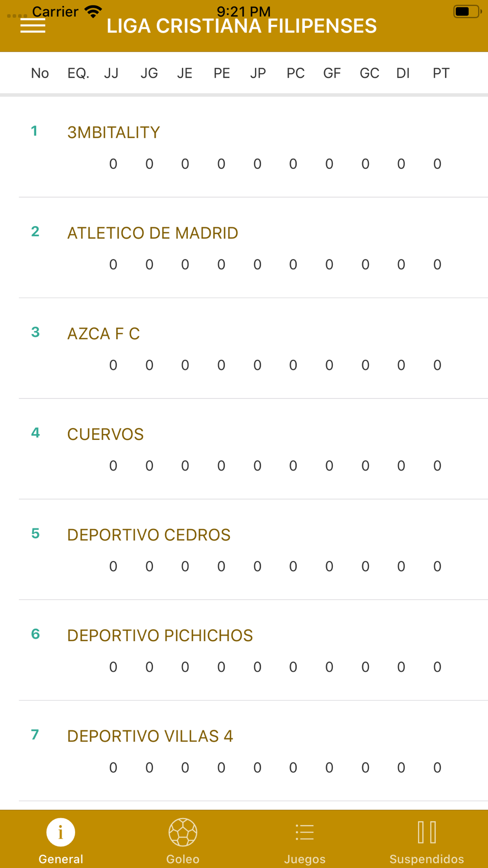488x868 pixels.
Task: Open the hamburger menu
Action: (33, 26)
